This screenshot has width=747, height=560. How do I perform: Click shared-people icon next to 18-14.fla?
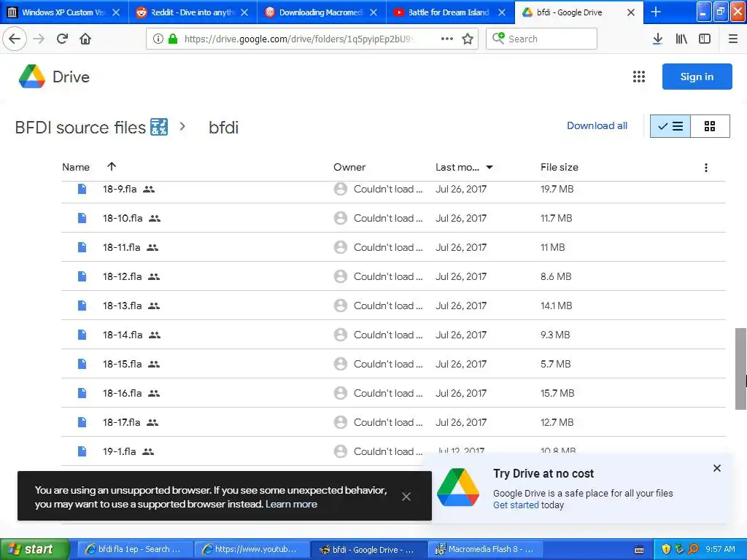pyautogui.click(x=155, y=335)
